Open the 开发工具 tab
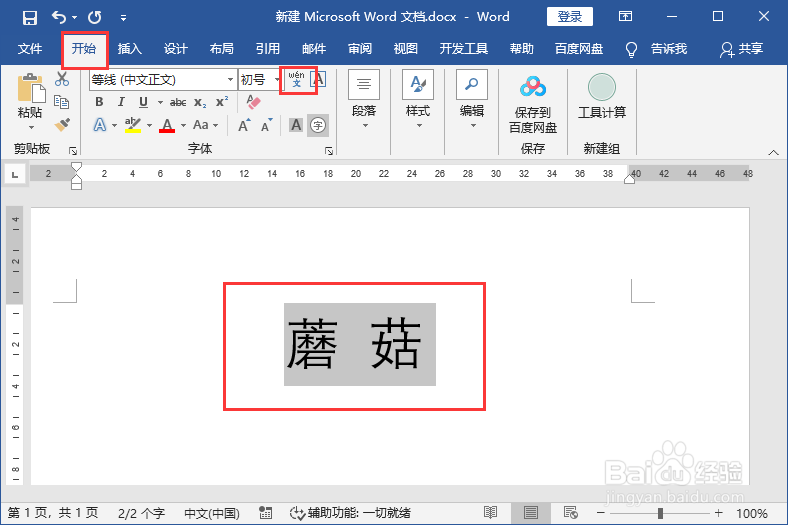This screenshot has width=788, height=525. pyautogui.click(x=463, y=49)
